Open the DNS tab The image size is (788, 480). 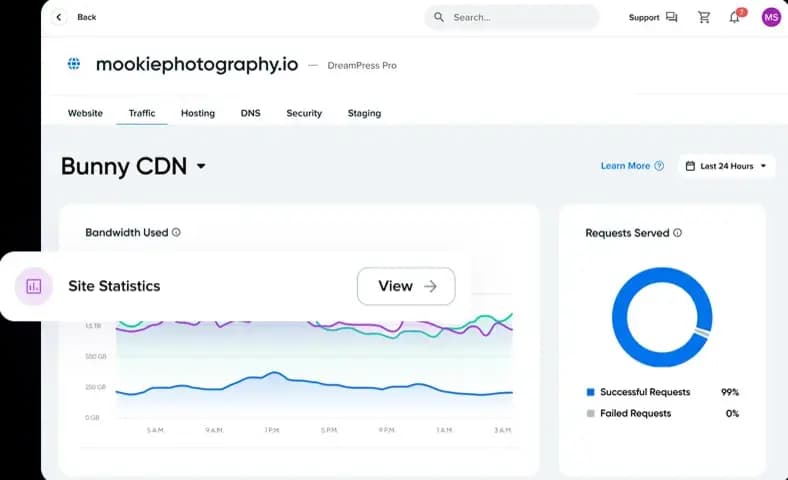tap(250, 113)
